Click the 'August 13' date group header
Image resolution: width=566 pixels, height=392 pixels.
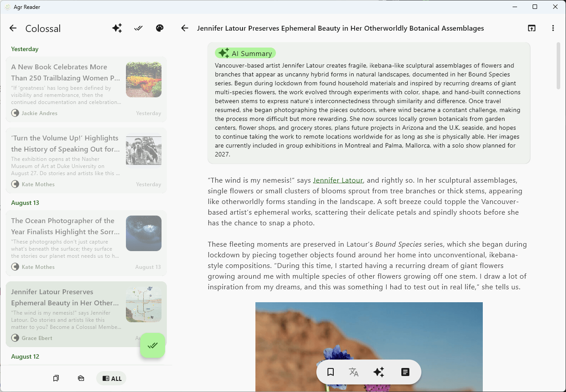pyautogui.click(x=25, y=203)
